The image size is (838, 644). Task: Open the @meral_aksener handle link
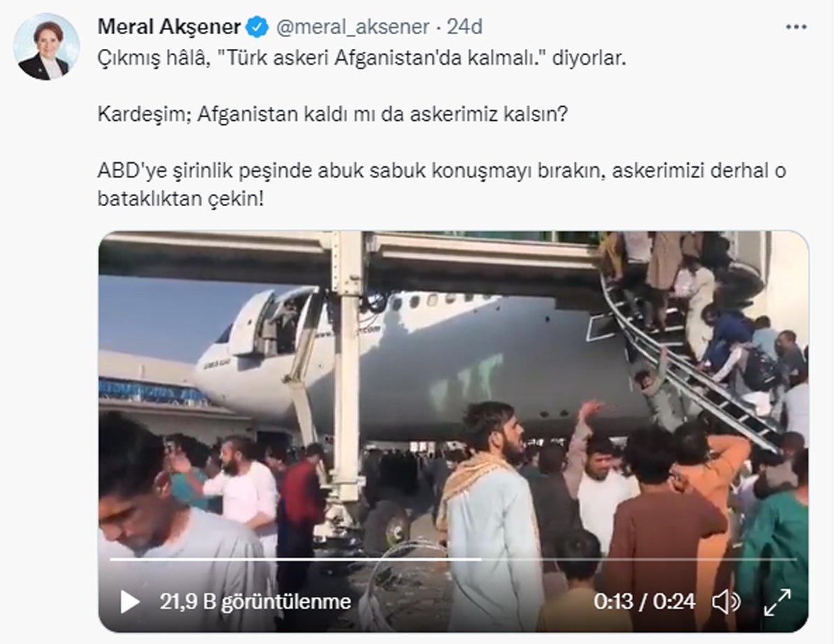click(353, 27)
